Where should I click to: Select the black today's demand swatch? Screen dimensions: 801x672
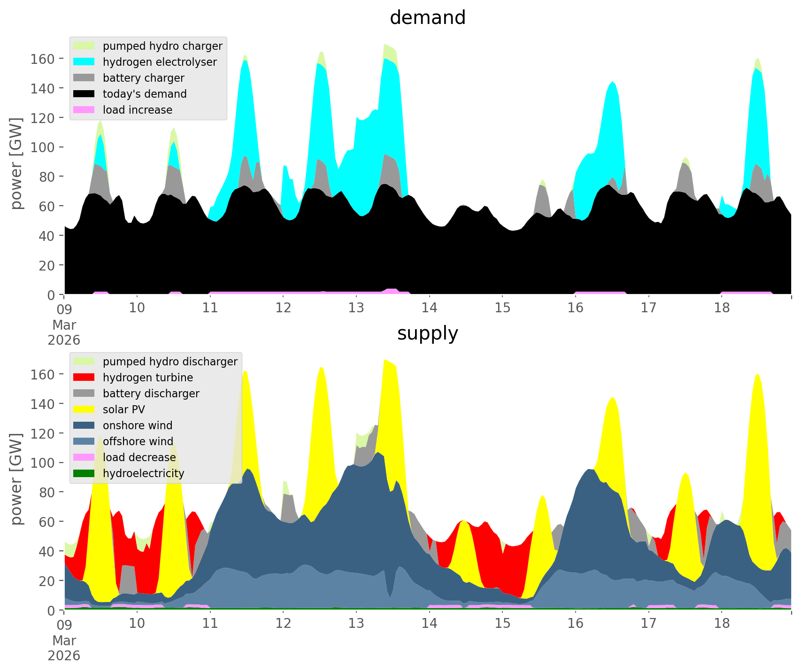pos(84,94)
